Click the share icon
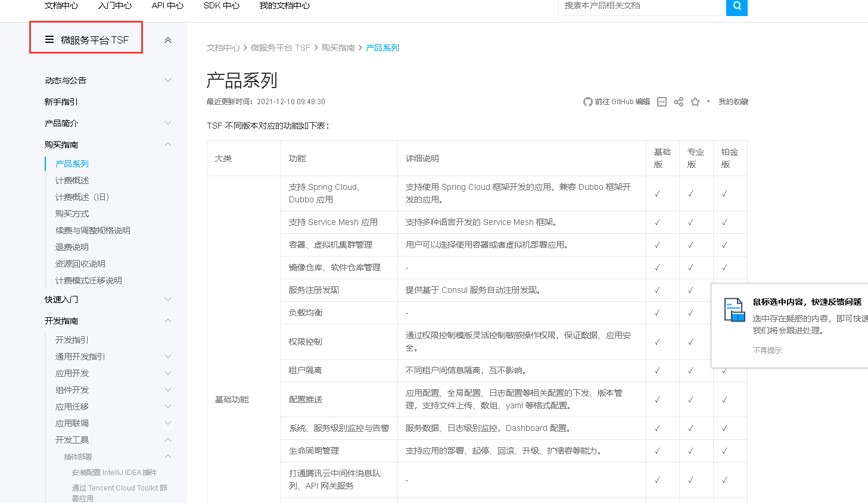This screenshot has height=503, width=868. [679, 102]
